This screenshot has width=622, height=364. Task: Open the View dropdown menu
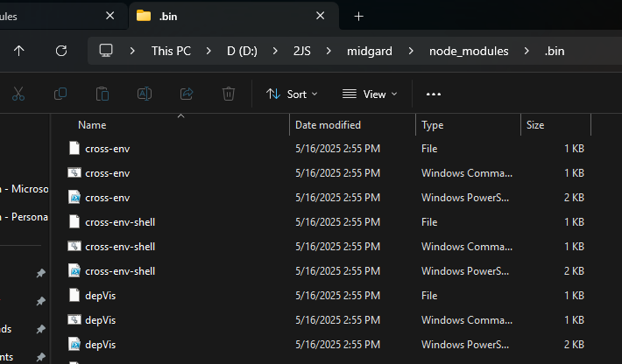point(370,94)
